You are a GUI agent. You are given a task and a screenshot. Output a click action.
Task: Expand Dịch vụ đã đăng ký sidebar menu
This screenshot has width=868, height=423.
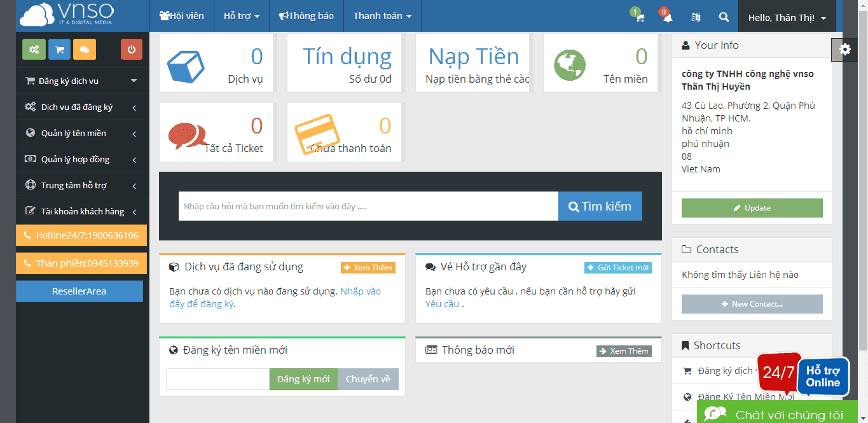pos(82,107)
